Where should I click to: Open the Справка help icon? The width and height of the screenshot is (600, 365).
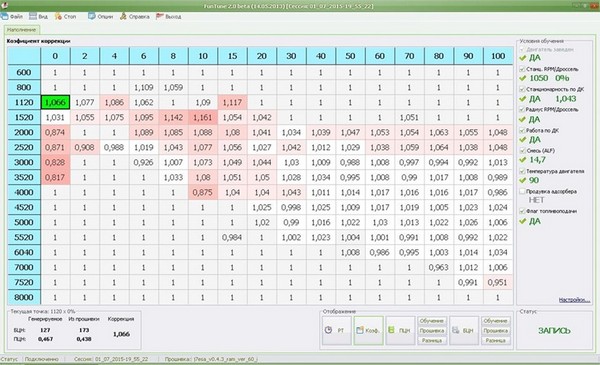[123, 16]
